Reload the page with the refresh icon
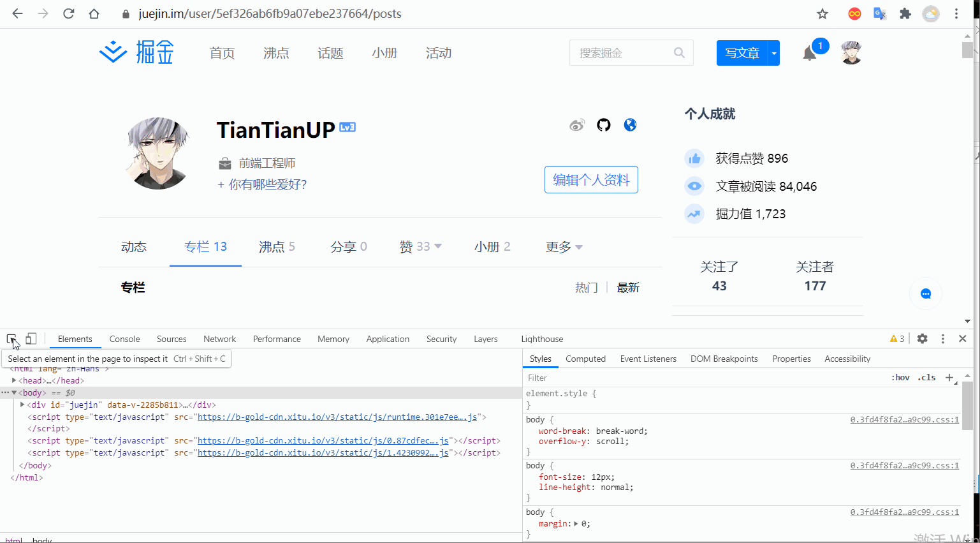980x543 pixels. coord(69,13)
